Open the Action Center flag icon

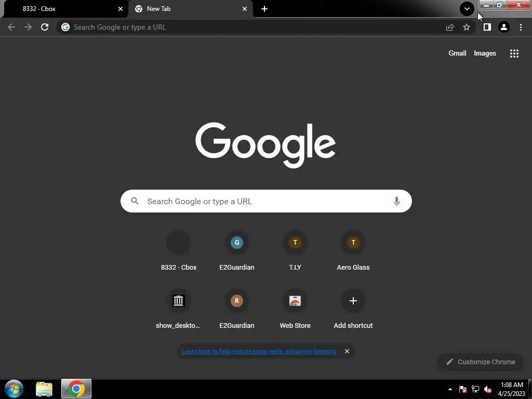pyautogui.click(x=462, y=389)
